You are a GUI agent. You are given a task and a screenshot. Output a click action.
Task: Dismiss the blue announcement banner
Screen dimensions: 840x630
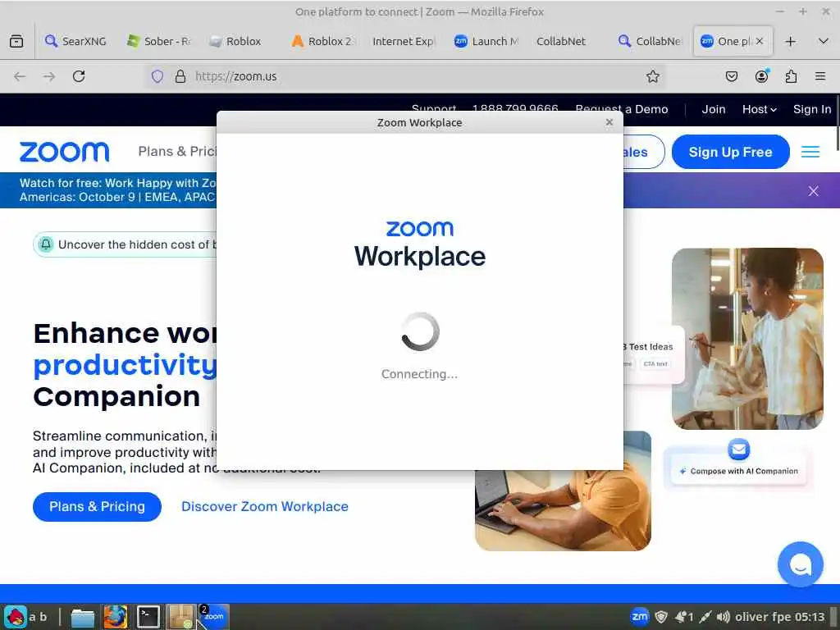(x=813, y=191)
